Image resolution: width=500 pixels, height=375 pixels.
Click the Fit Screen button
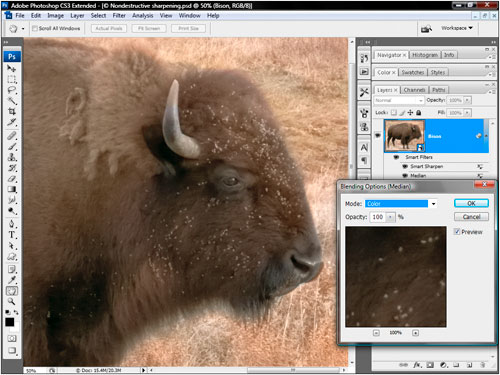[149, 29]
